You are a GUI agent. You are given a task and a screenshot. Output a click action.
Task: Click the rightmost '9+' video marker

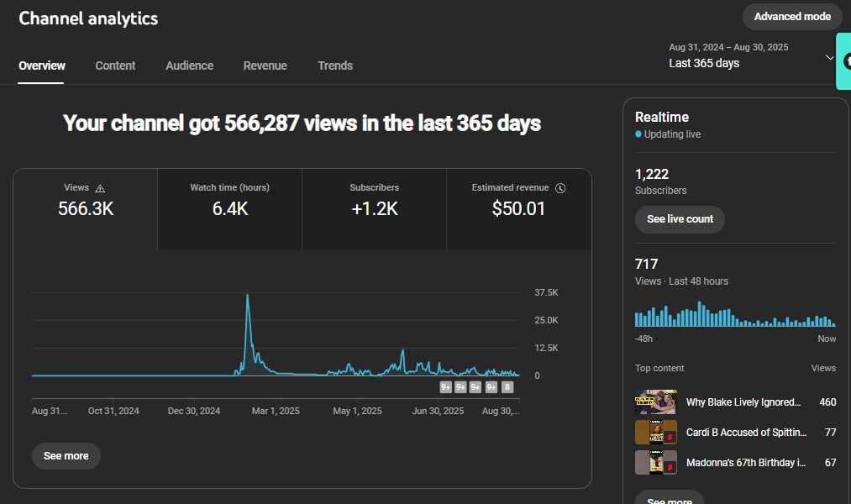tap(491, 387)
